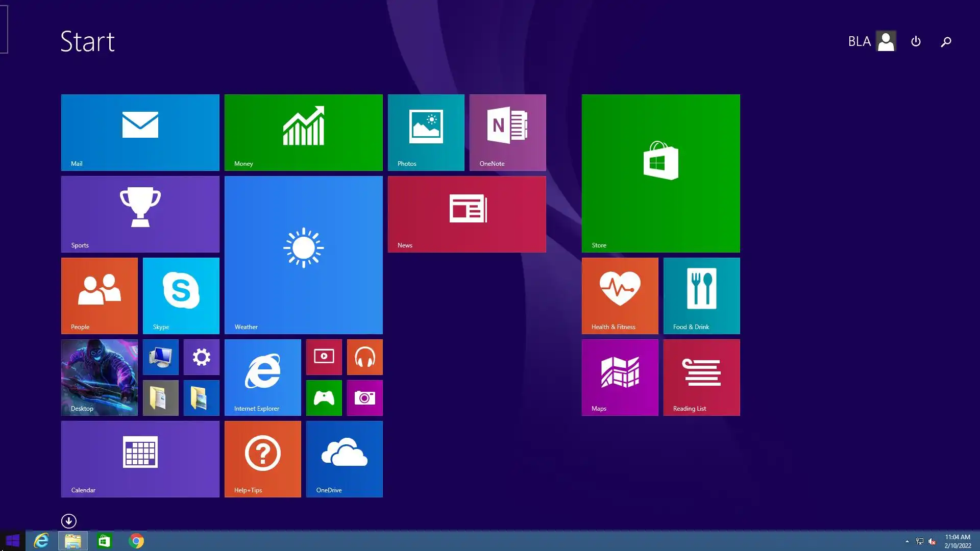Open BLA user account menu
The image size is (980, 551).
[x=872, y=41]
